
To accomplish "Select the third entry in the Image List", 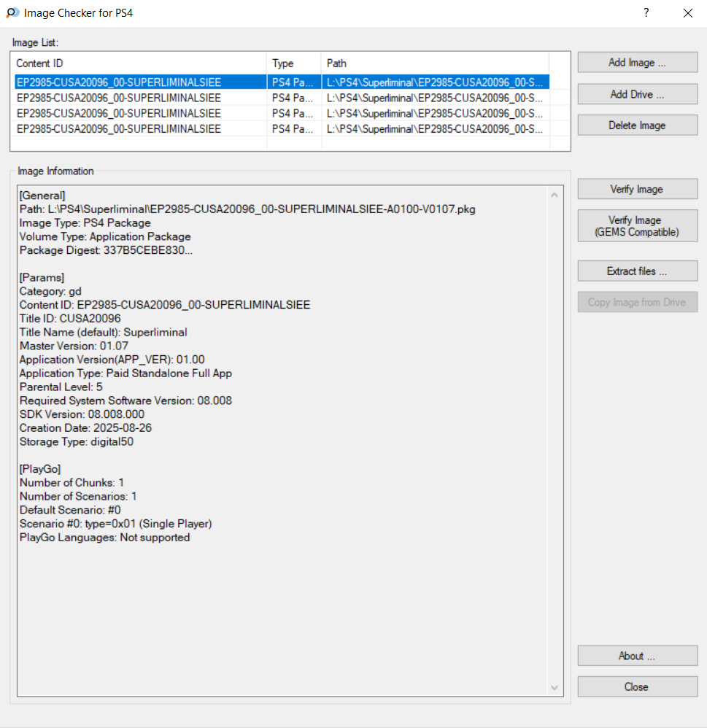I will pos(139,113).
